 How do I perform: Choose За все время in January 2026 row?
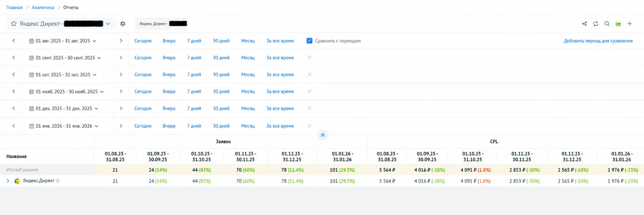pos(280,126)
